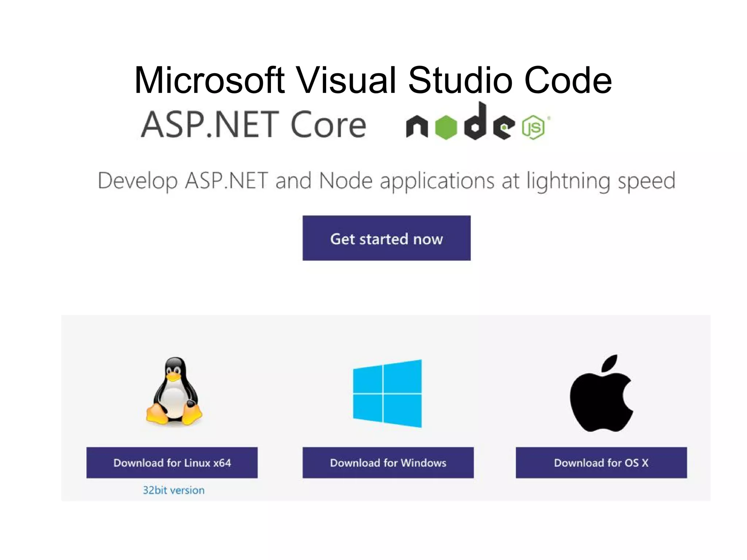Click the ASP.NET Core logo text

click(x=253, y=125)
